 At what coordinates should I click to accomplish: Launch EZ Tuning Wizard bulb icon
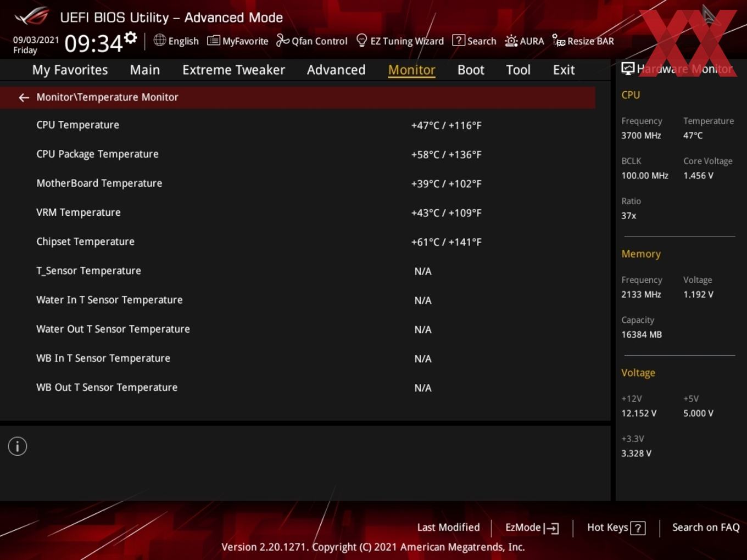pyautogui.click(x=361, y=41)
